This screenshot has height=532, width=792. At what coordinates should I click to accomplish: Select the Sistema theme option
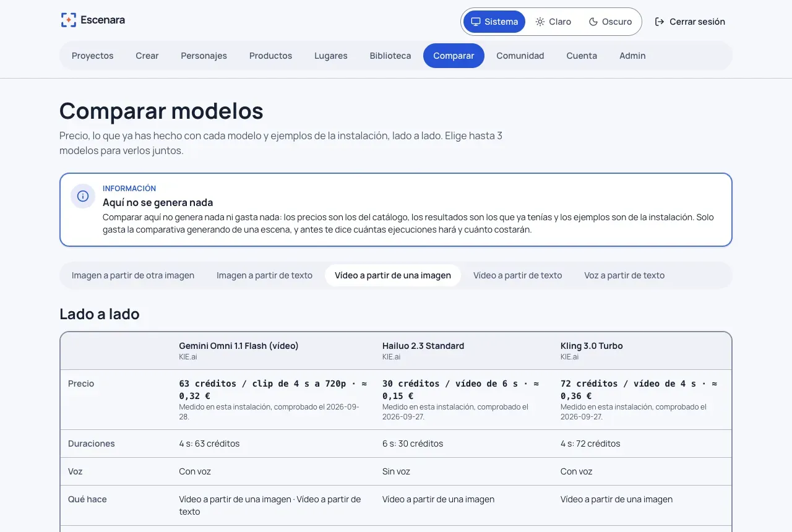(x=494, y=22)
